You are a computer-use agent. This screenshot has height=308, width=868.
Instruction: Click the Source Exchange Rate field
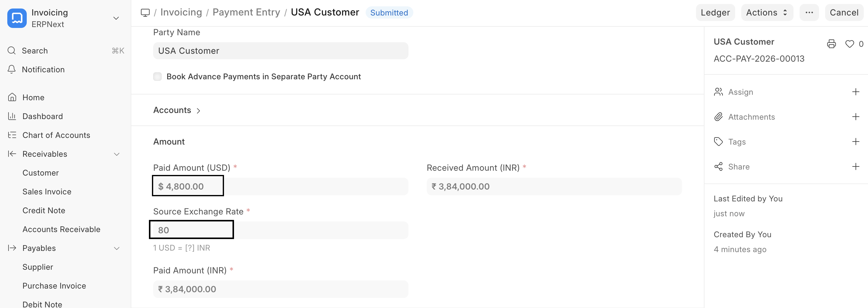click(280, 230)
